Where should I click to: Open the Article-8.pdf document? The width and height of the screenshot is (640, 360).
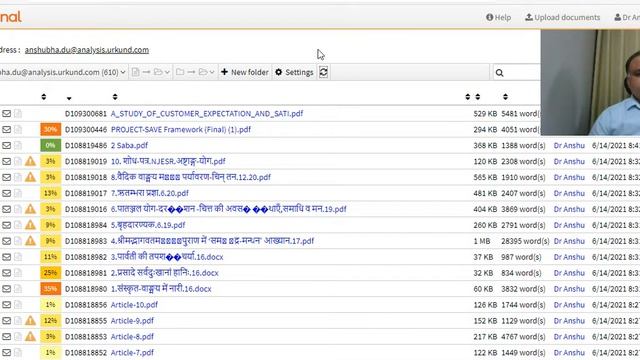point(132,336)
